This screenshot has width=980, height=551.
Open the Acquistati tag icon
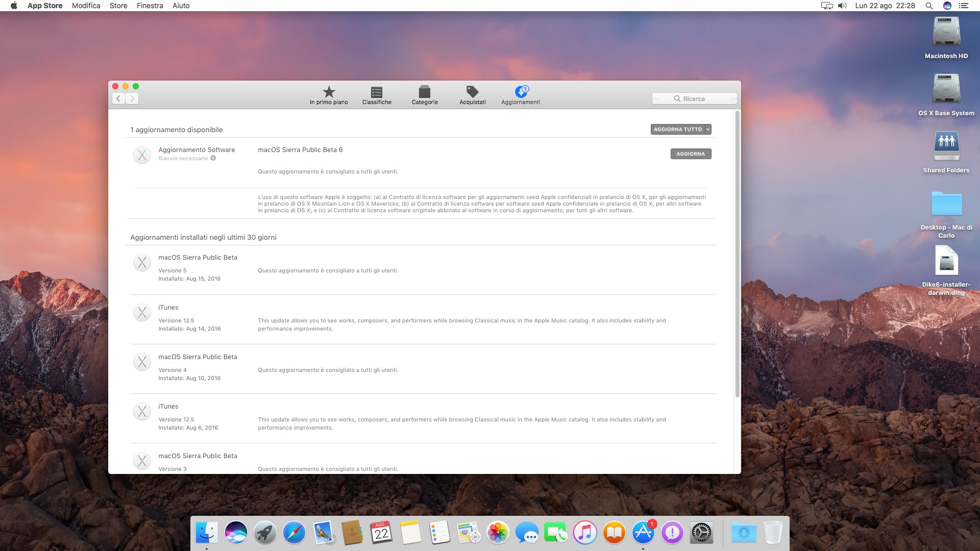click(x=473, y=92)
